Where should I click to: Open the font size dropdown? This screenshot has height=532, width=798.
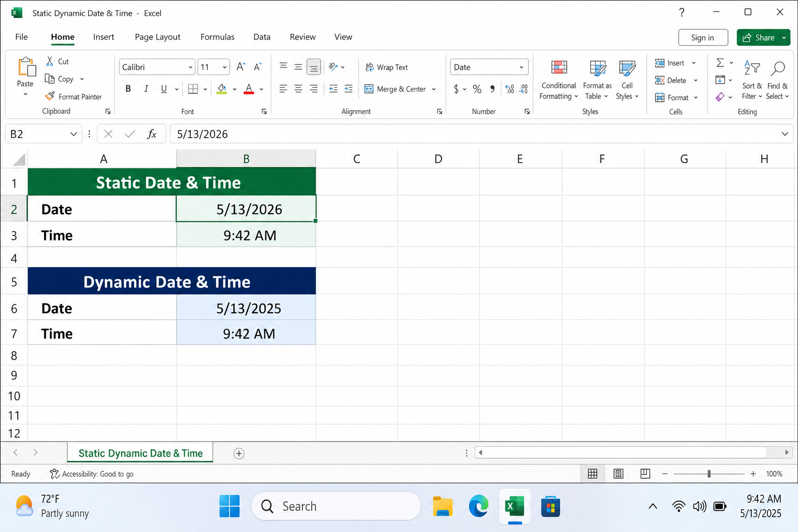click(224, 67)
